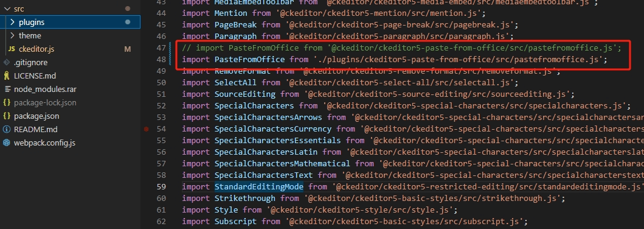Click Mention identifier on line 44
Screen dimensions: 644x229
coord(231,13)
